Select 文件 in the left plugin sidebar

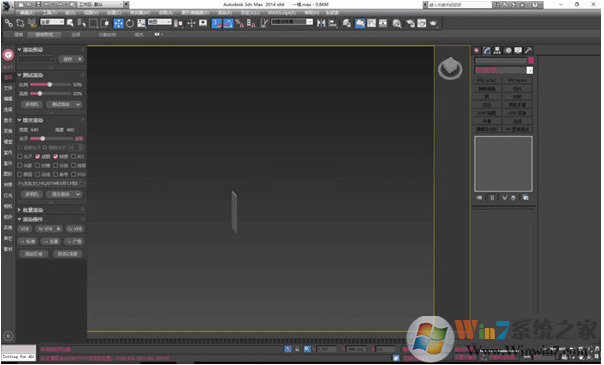8,88
